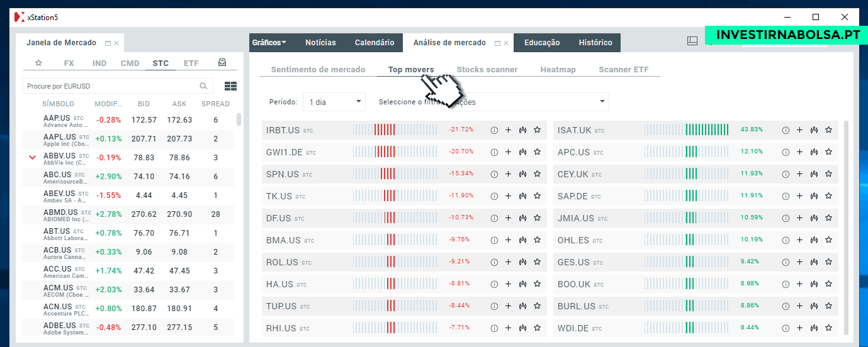The height and width of the screenshot is (347, 868).
Task: Open info icon for BURL.US
Action: coord(786,306)
